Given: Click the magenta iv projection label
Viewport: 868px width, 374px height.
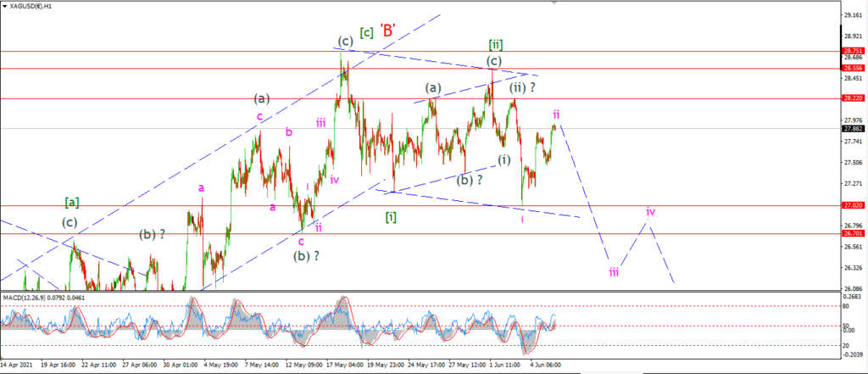Looking at the screenshot, I should [x=651, y=212].
